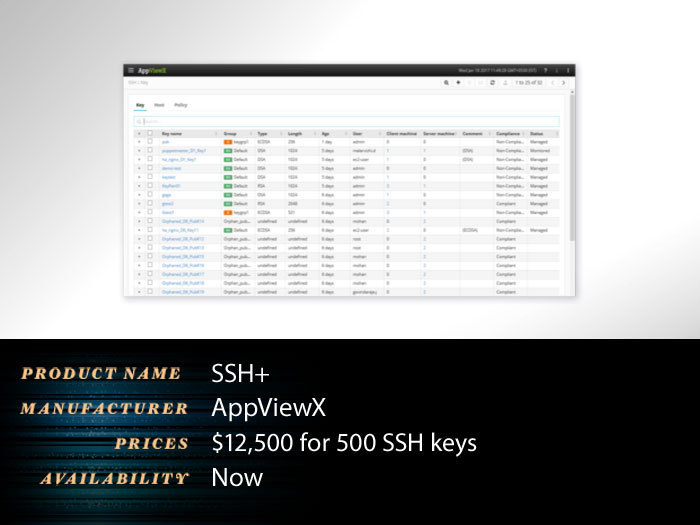The height and width of the screenshot is (525, 700).
Task: Click green group badge in democlient row
Action: click(x=228, y=168)
